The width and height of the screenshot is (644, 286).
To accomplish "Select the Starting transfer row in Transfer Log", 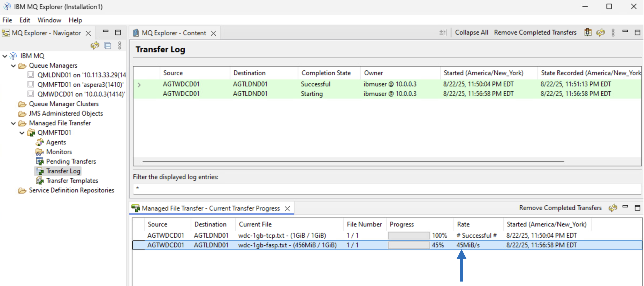I will coord(387,94).
